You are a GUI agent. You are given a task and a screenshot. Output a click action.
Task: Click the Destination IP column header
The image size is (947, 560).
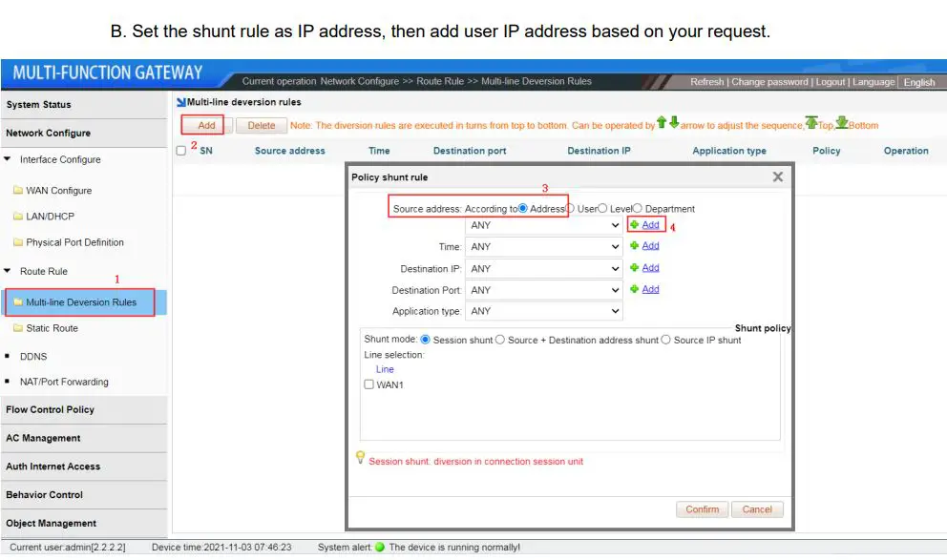coord(599,151)
